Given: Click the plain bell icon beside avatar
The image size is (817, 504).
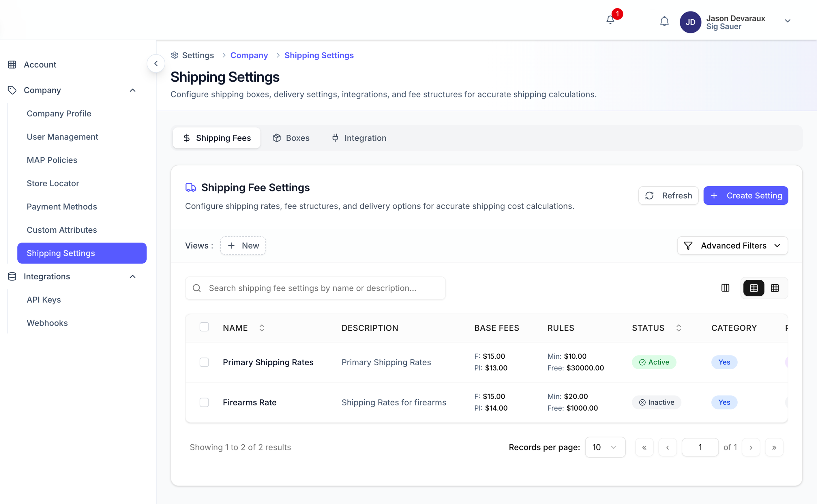Looking at the screenshot, I should 664,21.
